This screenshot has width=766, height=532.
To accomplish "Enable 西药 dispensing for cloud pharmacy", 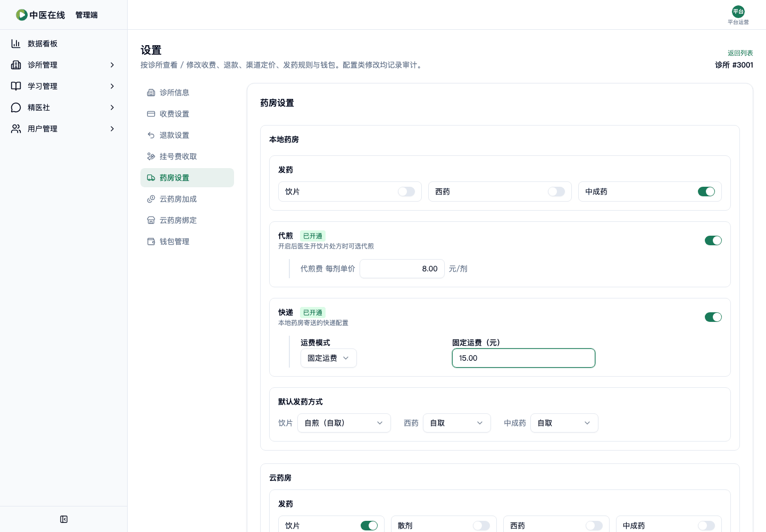I will click(x=594, y=526).
